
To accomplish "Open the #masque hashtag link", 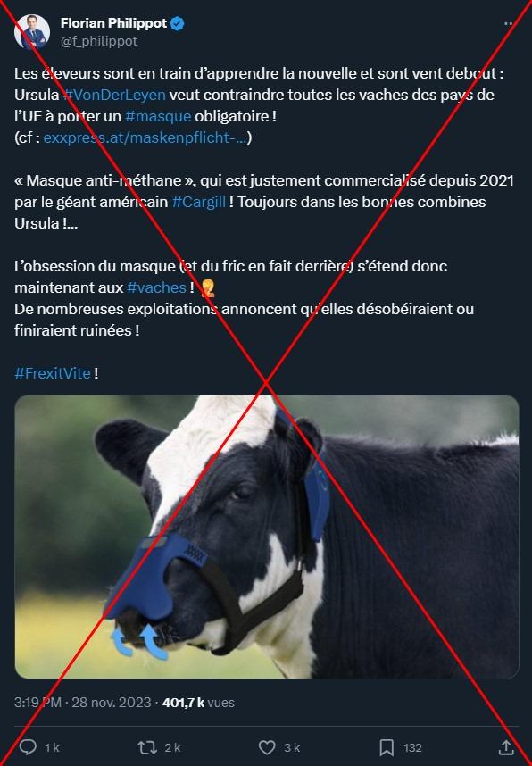I will click(x=158, y=116).
